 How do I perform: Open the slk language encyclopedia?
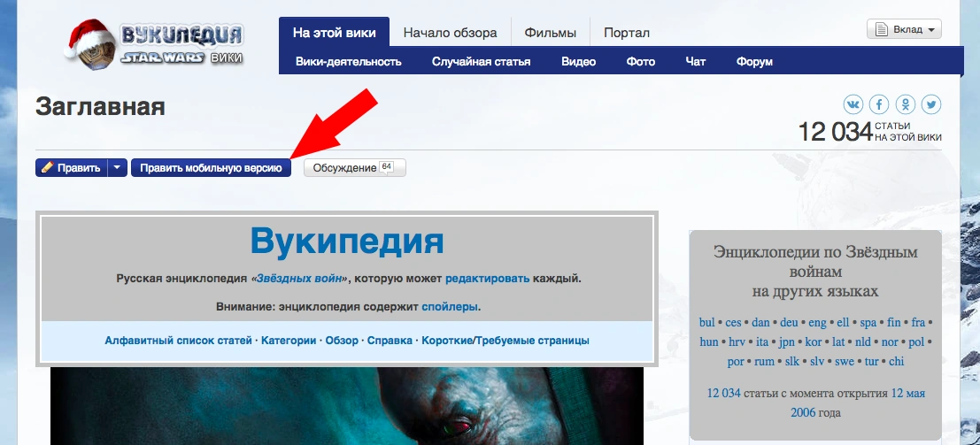pyautogui.click(x=791, y=361)
